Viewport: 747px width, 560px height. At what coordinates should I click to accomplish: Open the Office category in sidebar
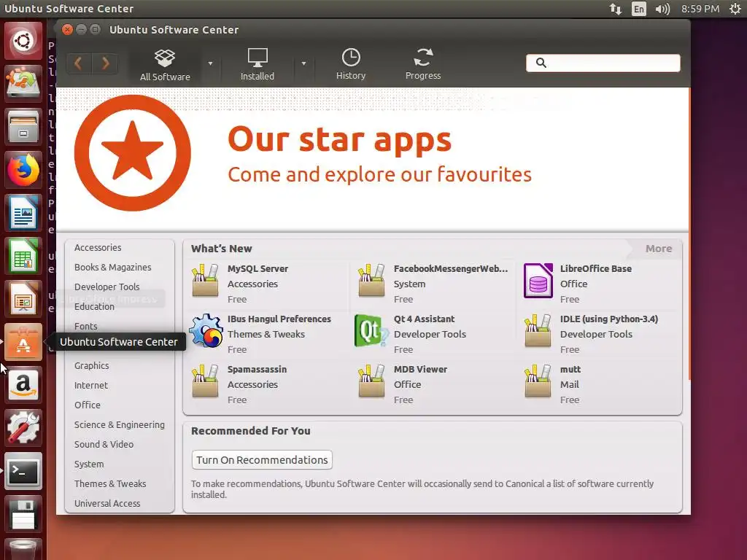(88, 405)
